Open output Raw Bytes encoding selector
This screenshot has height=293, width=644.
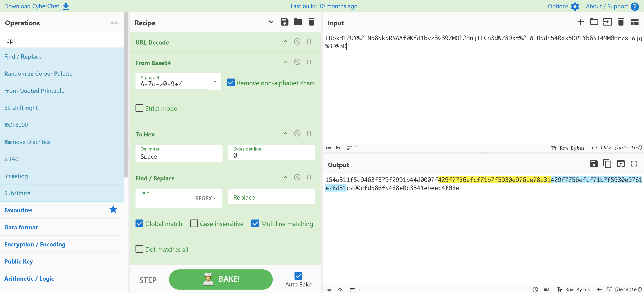click(574, 290)
